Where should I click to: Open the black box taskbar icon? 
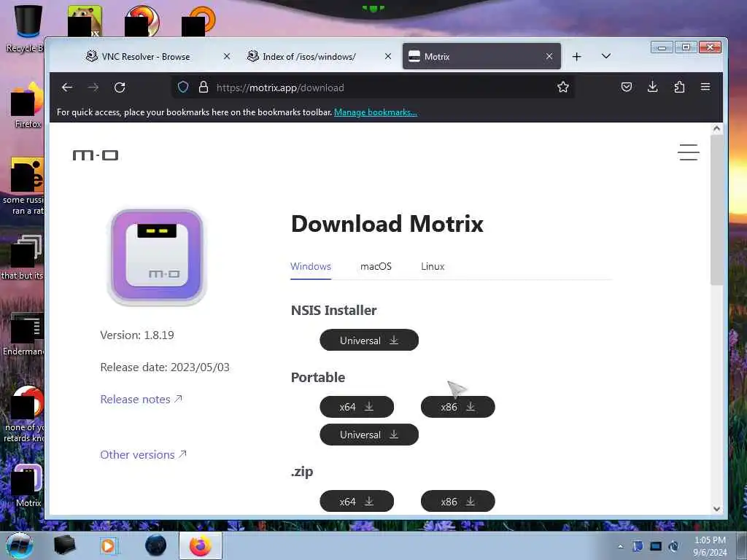point(64,545)
